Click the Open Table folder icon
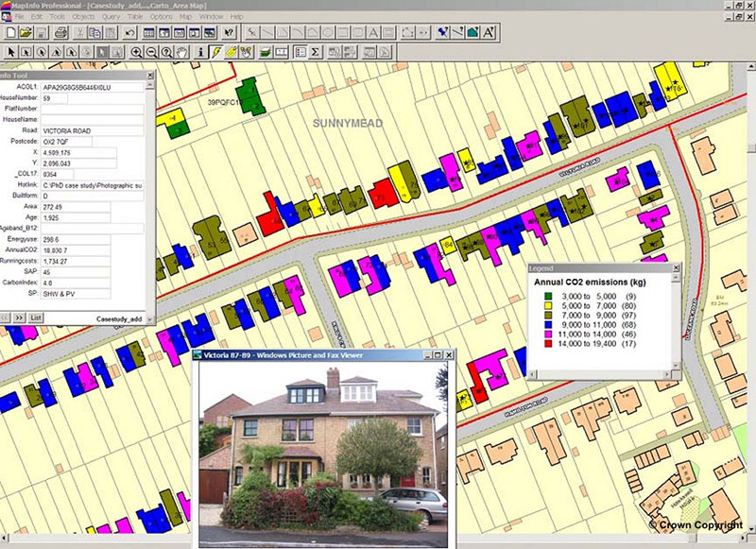Image resolution: width=756 pixels, height=549 pixels. click(26, 33)
